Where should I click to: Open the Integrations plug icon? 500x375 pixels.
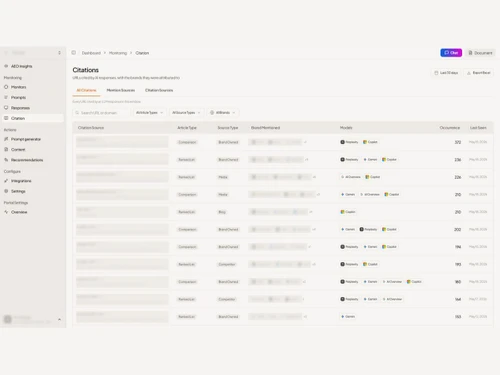6,181
